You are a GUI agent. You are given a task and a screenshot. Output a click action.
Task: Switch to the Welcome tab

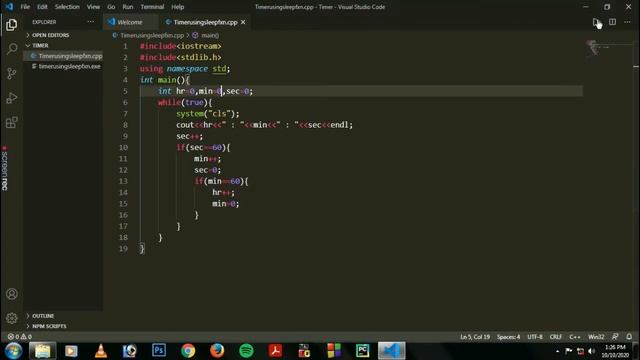pyautogui.click(x=131, y=22)
